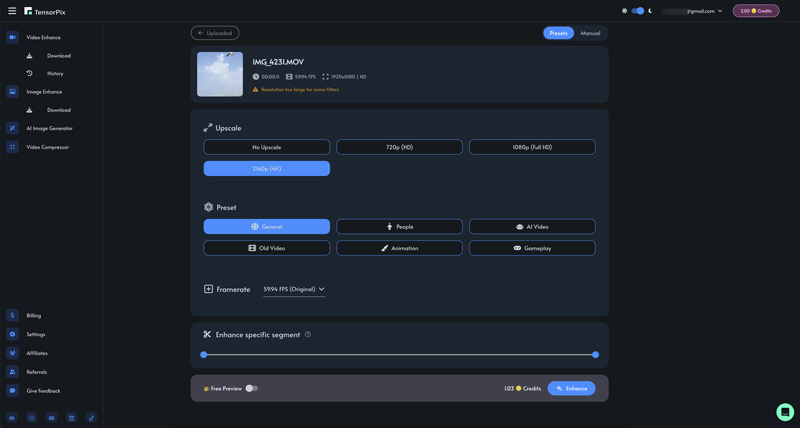Viewport: 800px width, 428px height.
Task: Open the hamburger menu
Action: 12,11
